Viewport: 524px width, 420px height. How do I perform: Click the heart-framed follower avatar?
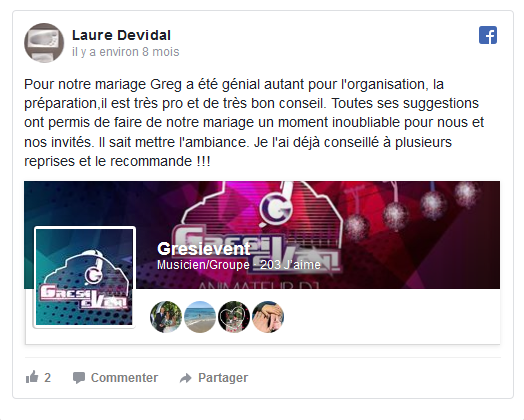(234, 317)
